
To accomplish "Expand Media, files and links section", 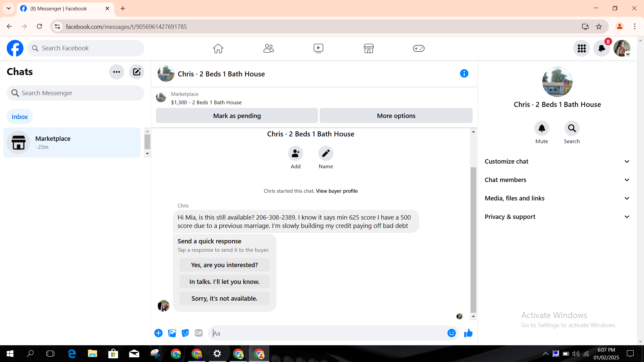I will pyautogui.click(x=557, y=198).
